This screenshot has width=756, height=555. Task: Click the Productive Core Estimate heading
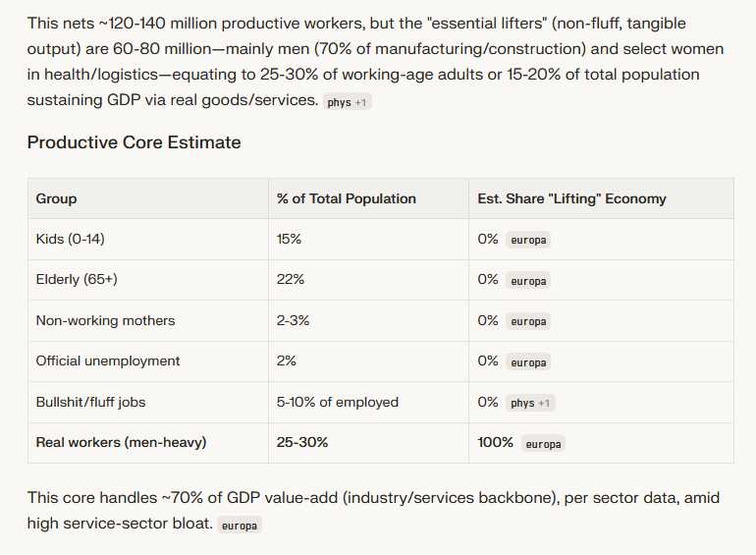(135, 142)
